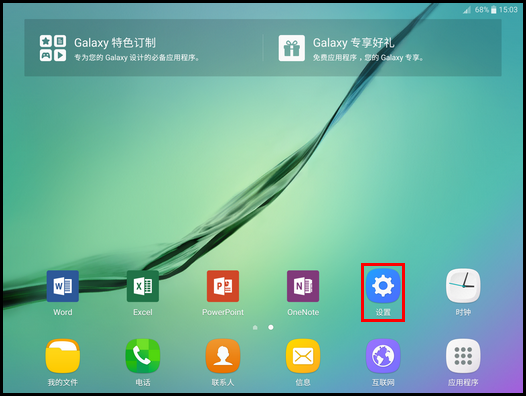Viewport: 526px width, 396px height.
Task: Open the Word app
Action: click(x=63, y=286)
